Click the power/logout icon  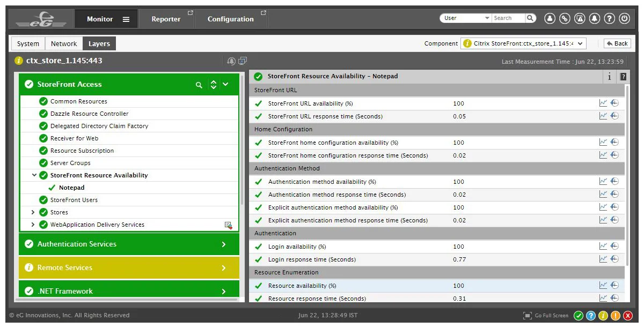pos(624,18)
